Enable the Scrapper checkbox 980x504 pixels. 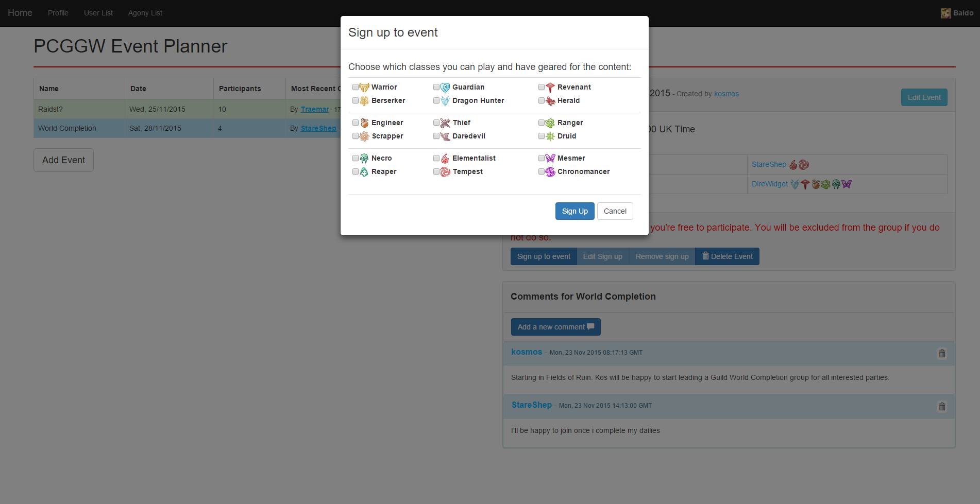click(x=356, y=136)
